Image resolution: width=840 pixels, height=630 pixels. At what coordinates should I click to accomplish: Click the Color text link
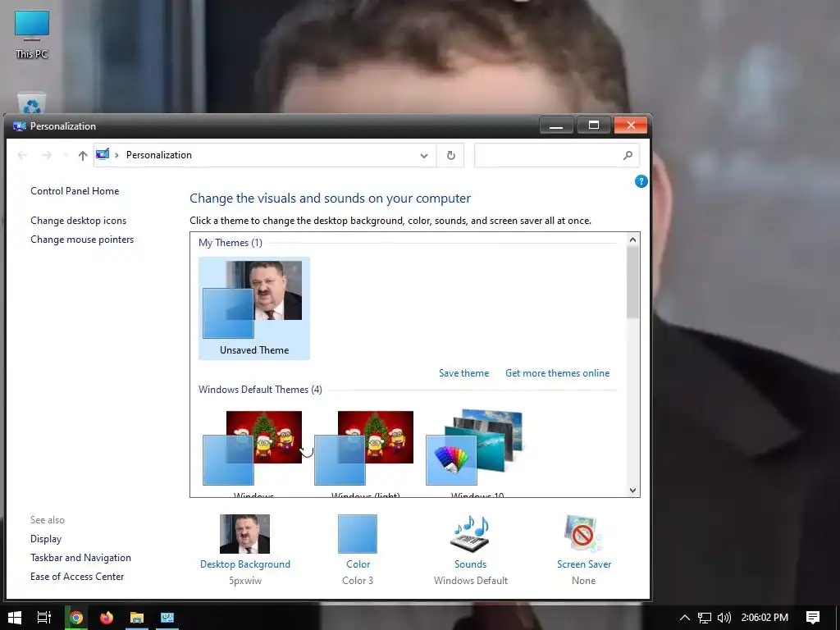click(x=358, y=564)
